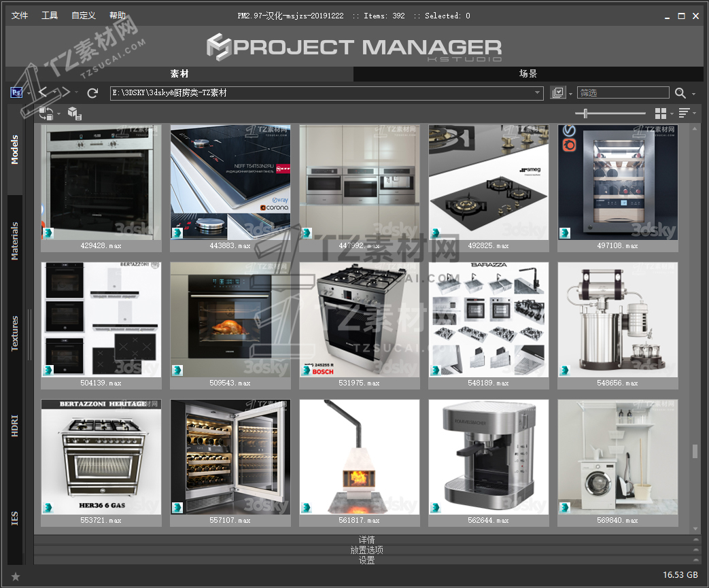Viewport: 709px width, 588px height.
Task: Click the file name label 531975.max
Action: (x=360, y=383)
